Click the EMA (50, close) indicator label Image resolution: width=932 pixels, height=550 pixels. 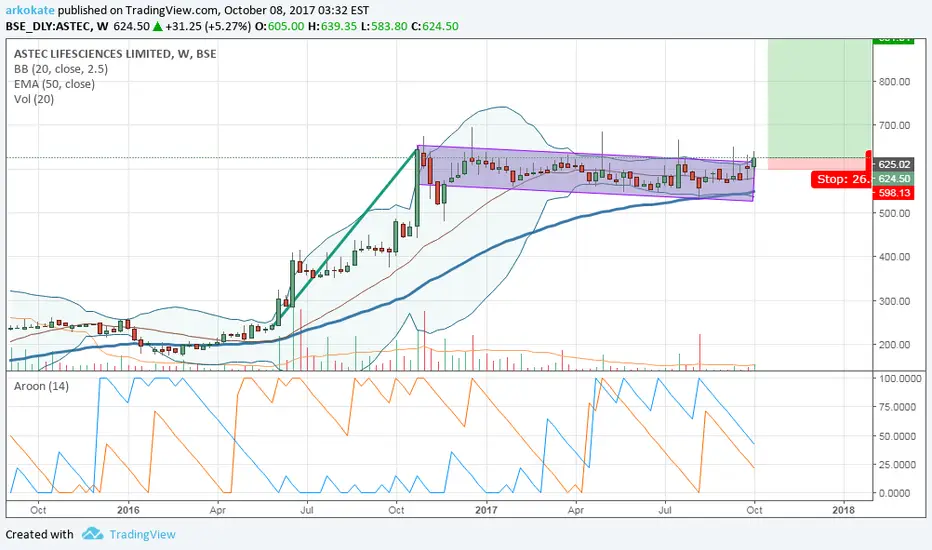click(x=54, y=84)
